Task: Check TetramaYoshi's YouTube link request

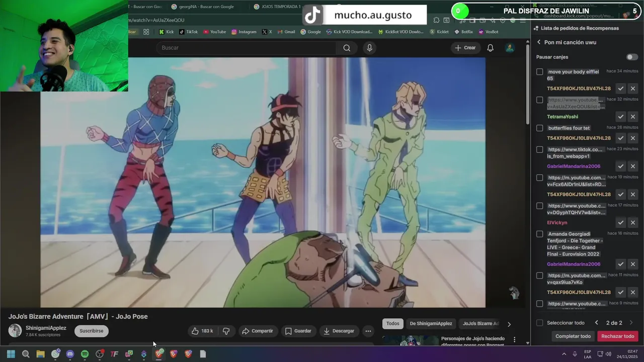Action: pos(539,100)
